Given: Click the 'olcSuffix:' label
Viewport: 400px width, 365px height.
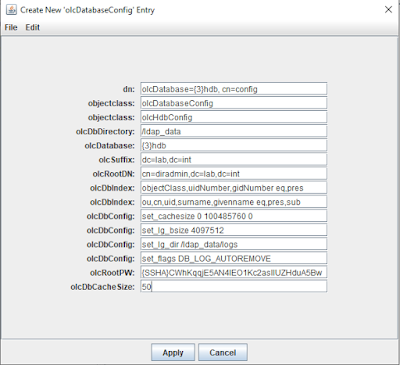Looking at the screenshot, I should pos(117,160).
